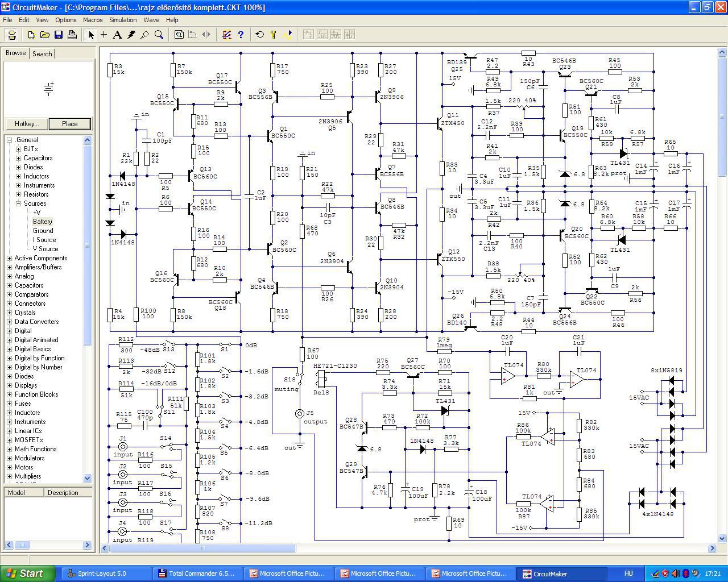Click the Fit to Window icon
Image resolution: width=728 pixels, height=582 pixels.
(x=179, y=35)
